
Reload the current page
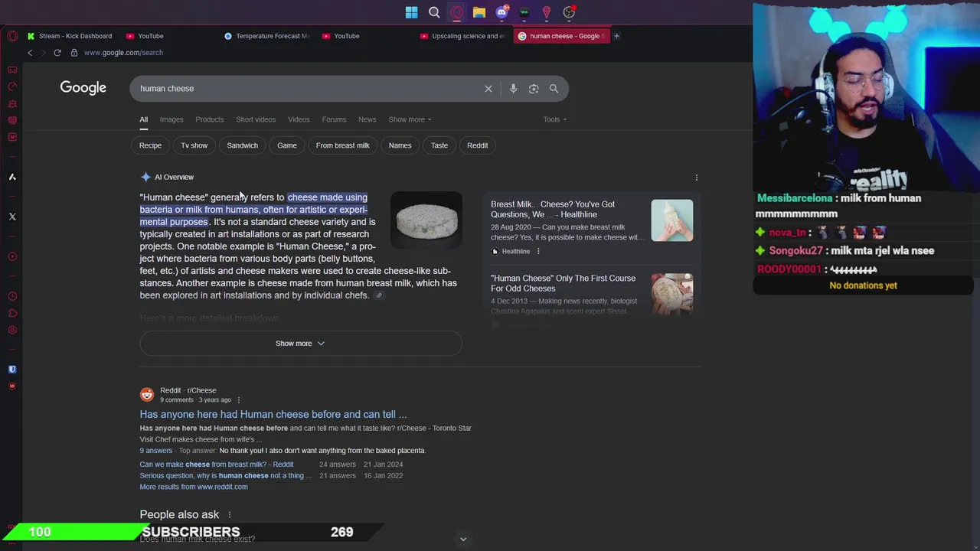[x=57, y=53]
